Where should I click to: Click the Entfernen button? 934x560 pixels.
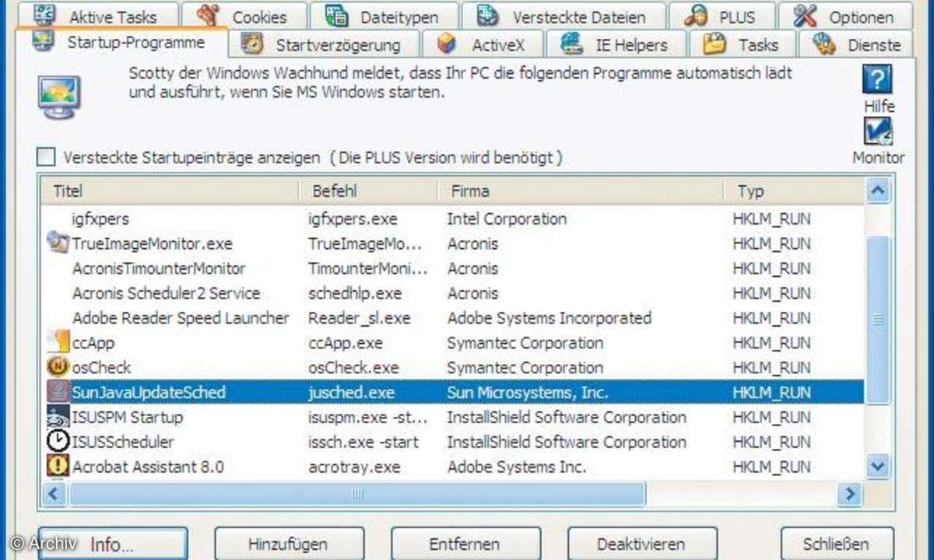point(465,544)
